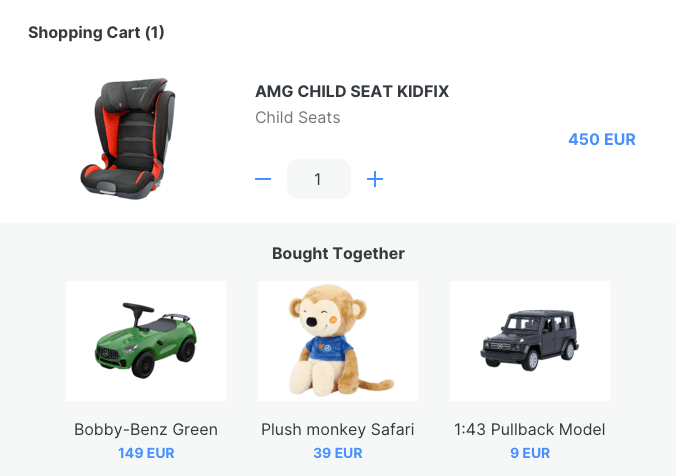Image resolution: width=676 pixels, height=476 pixels.
Task: Open the green Bobby-Benz car image
Action: point(146,341)
